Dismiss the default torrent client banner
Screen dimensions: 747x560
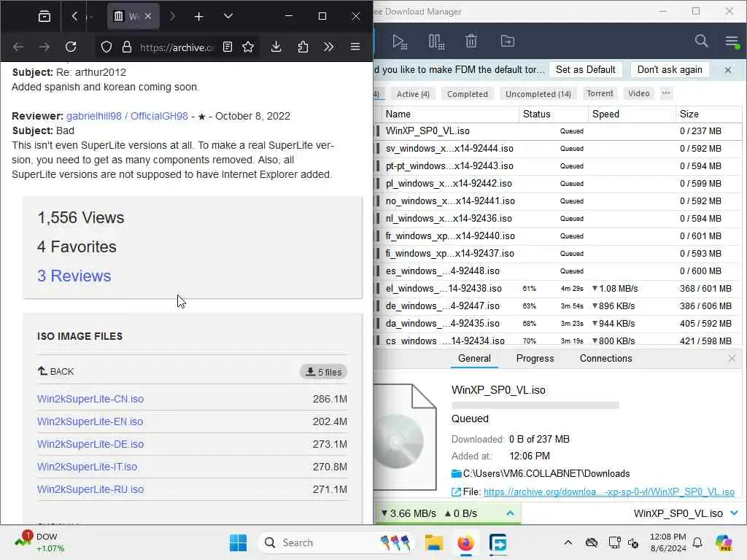pos(728,70)
